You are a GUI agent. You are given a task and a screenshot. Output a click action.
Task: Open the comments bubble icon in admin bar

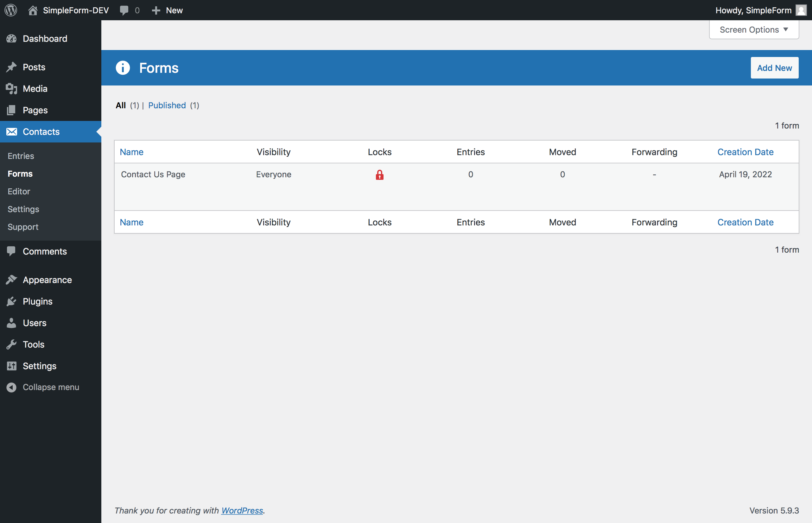point(124,10)
